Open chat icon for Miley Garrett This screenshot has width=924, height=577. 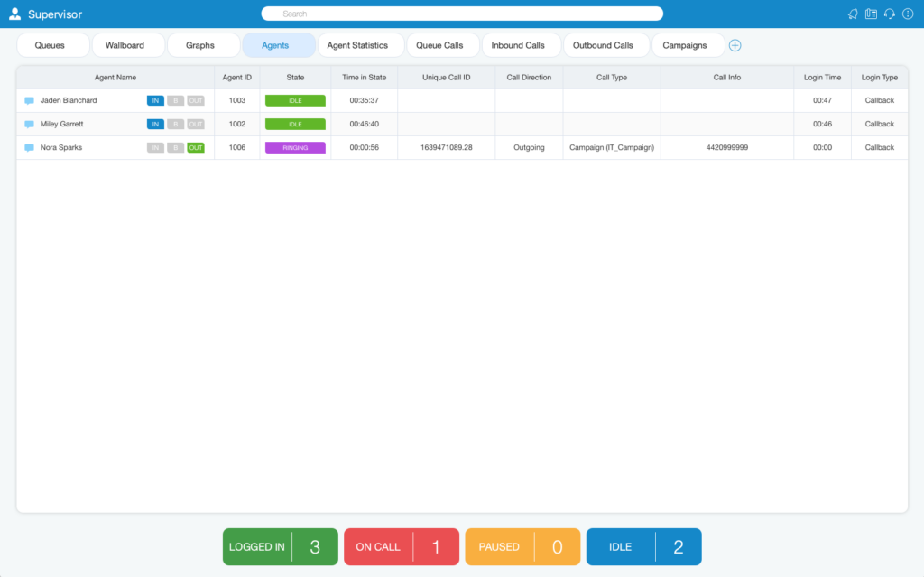29,125
